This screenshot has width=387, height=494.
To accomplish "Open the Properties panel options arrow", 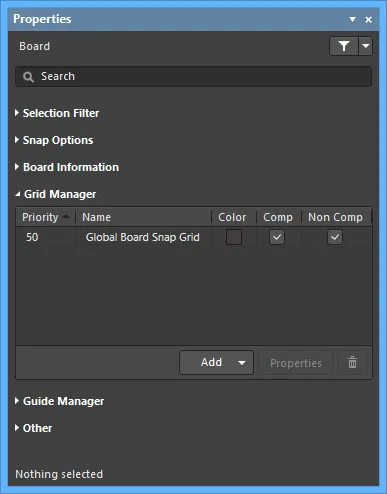I will (x=352, y=20).
